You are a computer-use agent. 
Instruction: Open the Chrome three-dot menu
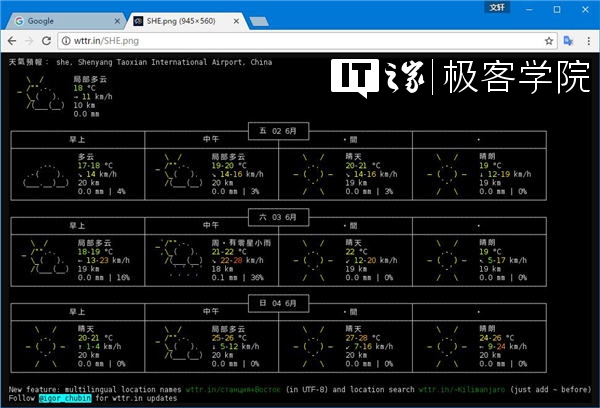tap(589, 41)
